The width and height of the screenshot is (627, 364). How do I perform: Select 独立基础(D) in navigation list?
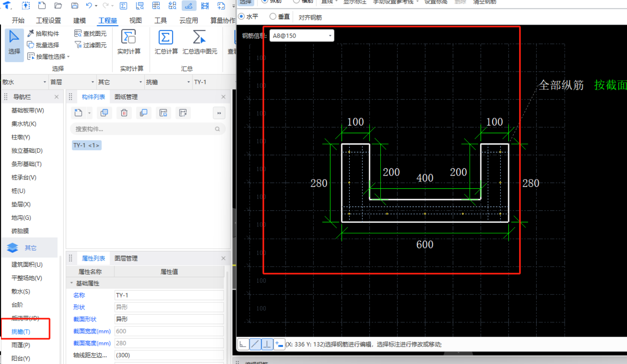(x=27, y=151)
